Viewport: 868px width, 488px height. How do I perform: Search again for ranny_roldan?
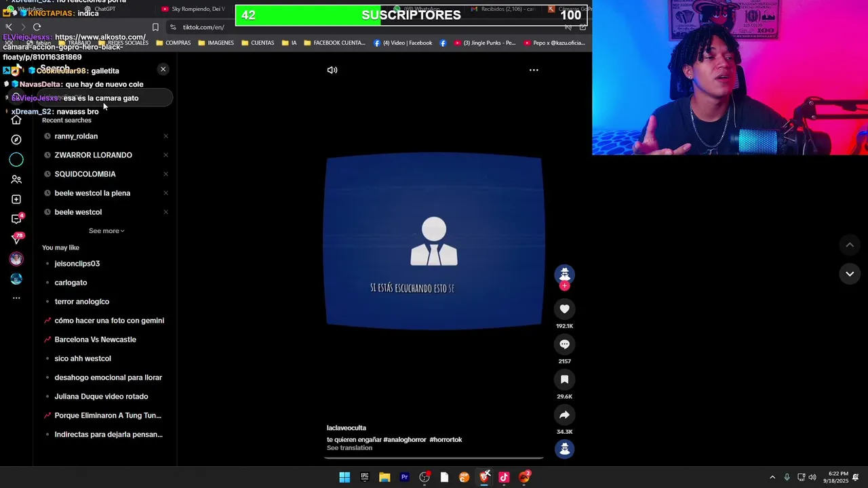point(76,136)
